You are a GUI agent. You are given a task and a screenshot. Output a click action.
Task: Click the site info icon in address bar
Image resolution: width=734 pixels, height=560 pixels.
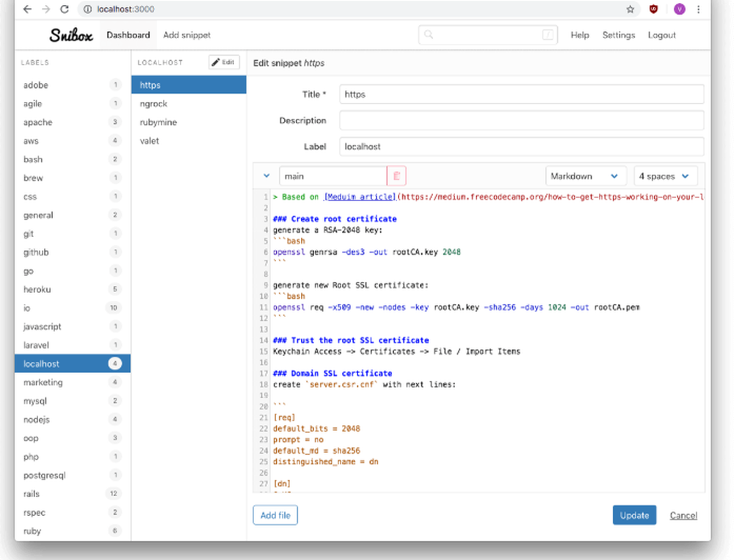(87, 10)
